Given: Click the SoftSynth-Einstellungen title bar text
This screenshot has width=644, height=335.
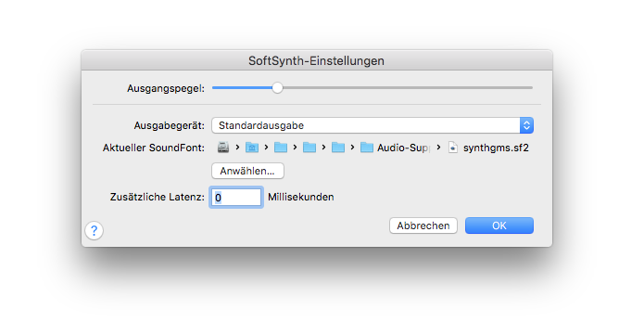Looking at the screenshot, I should (316, 61).
